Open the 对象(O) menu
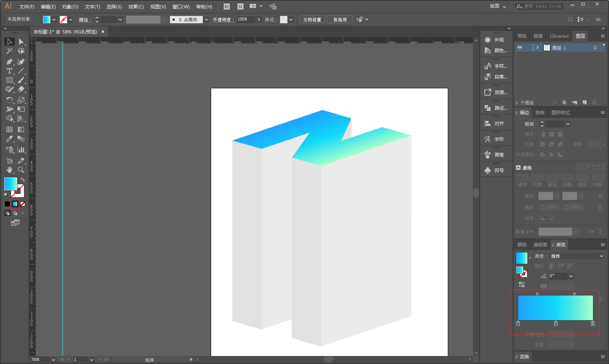609x364 pixels. click(70, 6)
